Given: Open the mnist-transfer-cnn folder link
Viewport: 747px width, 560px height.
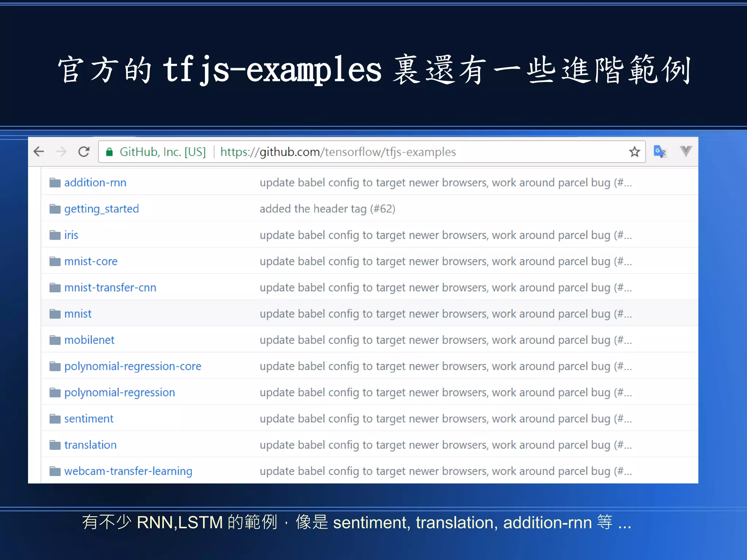Looking at the screenshot, I should click(x=110, y=287).
